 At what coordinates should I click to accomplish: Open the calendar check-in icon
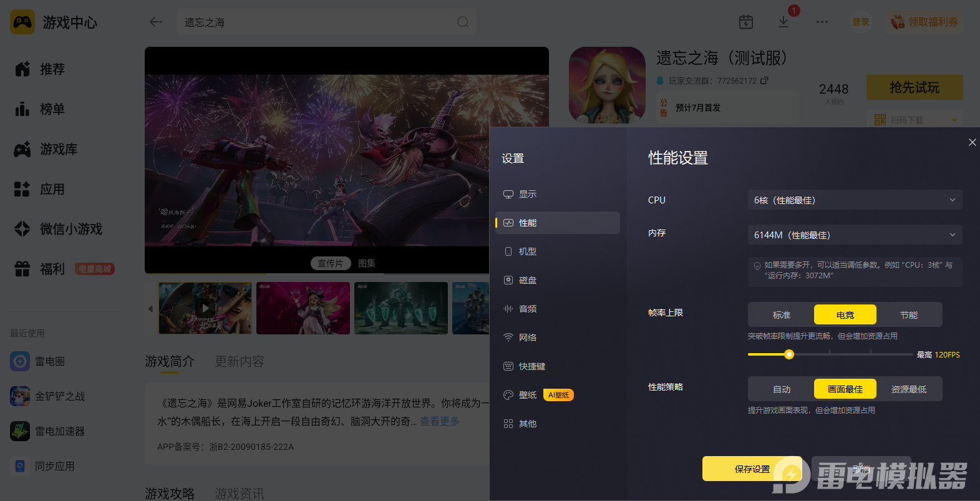(746, 22)
